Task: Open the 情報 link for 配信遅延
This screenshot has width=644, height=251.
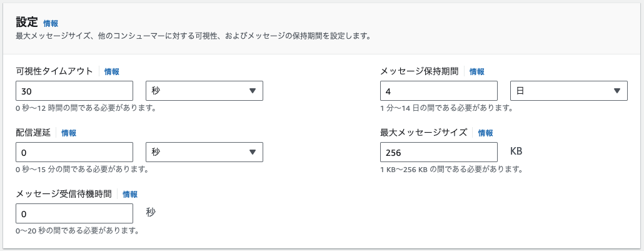Action: (69, 133)
